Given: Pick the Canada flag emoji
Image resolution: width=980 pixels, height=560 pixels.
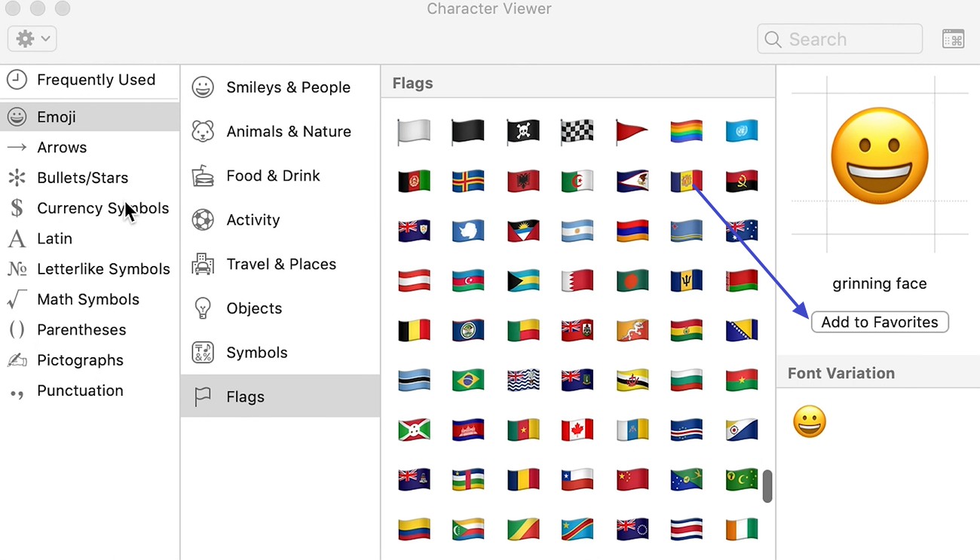Looking at the screenshot, I should point(577,430).
